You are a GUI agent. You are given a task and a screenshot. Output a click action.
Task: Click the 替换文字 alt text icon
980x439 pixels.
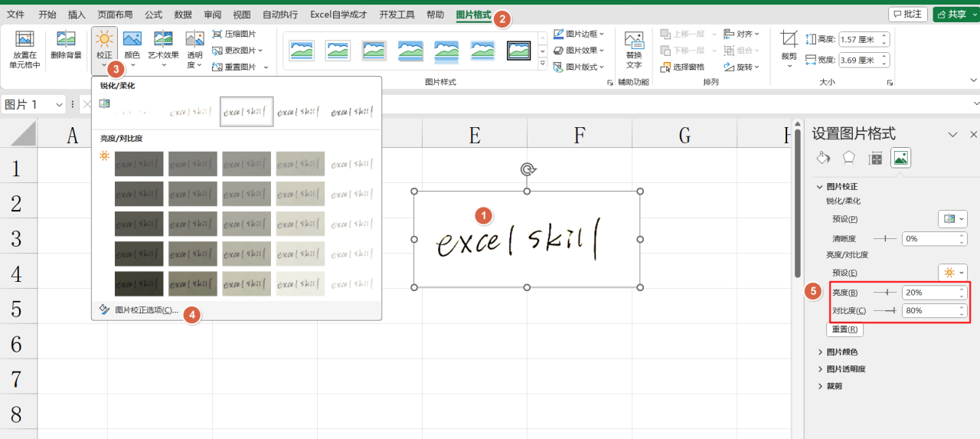point(634,40)
